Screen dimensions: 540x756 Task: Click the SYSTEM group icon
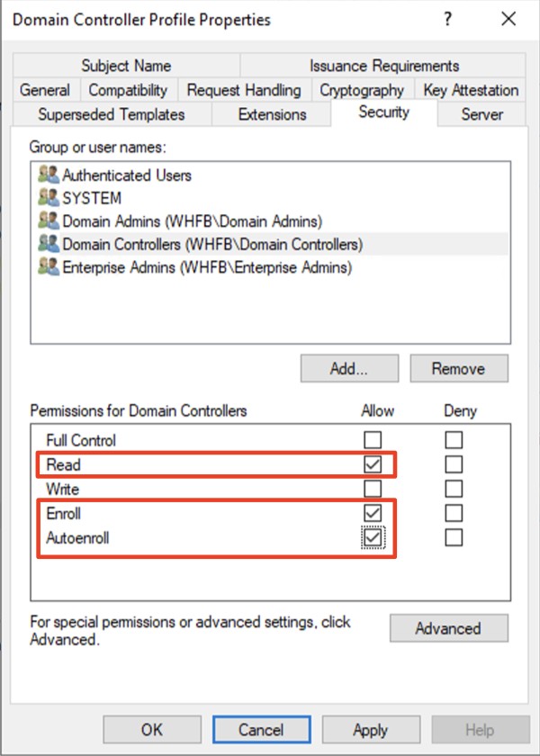pos(49,198)
